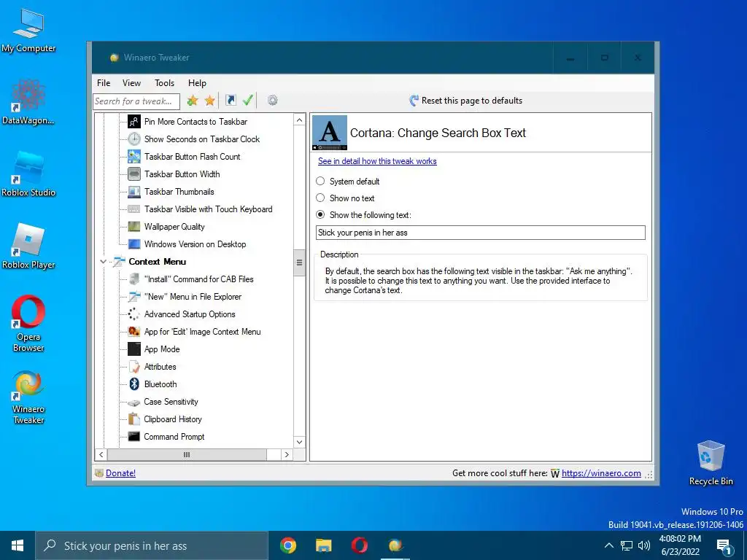Select System default radio button
Image resolution: width=747 pixels, height=560 pixels.
click(x=320, y=181)
